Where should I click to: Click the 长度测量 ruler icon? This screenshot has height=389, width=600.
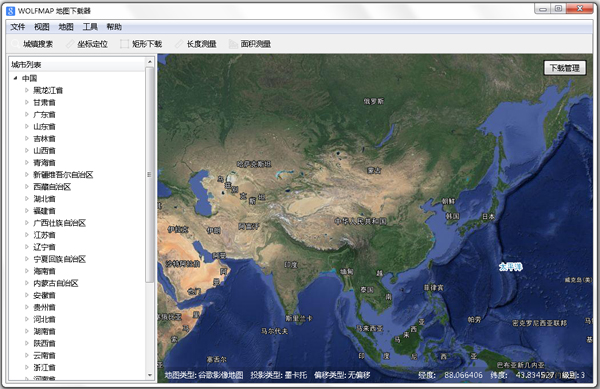[179, 44]
